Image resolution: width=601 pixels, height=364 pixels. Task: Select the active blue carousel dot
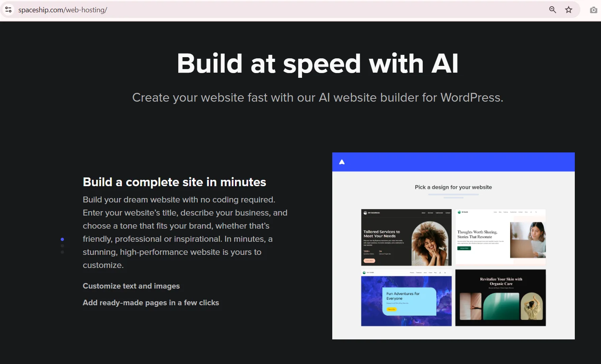coord(62,239)
